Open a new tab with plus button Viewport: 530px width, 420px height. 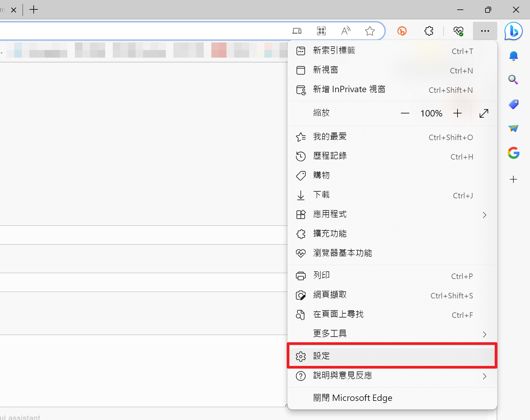(34, 10)
